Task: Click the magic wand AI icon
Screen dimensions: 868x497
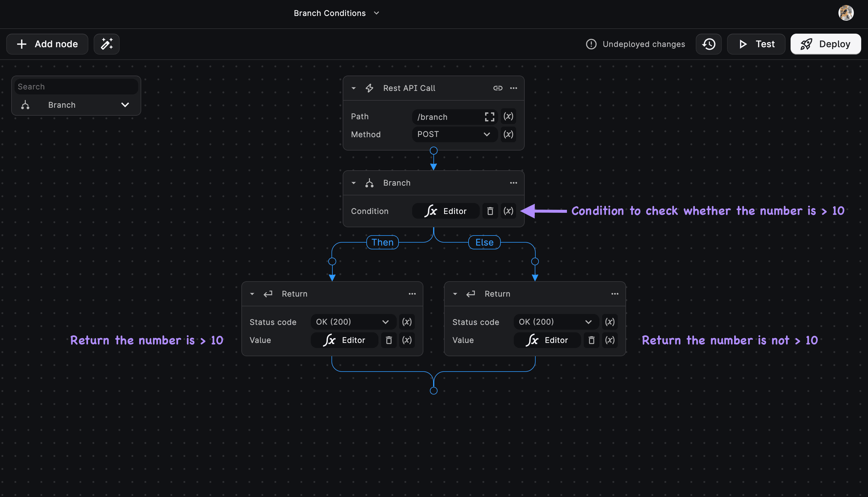Action: 107,44
